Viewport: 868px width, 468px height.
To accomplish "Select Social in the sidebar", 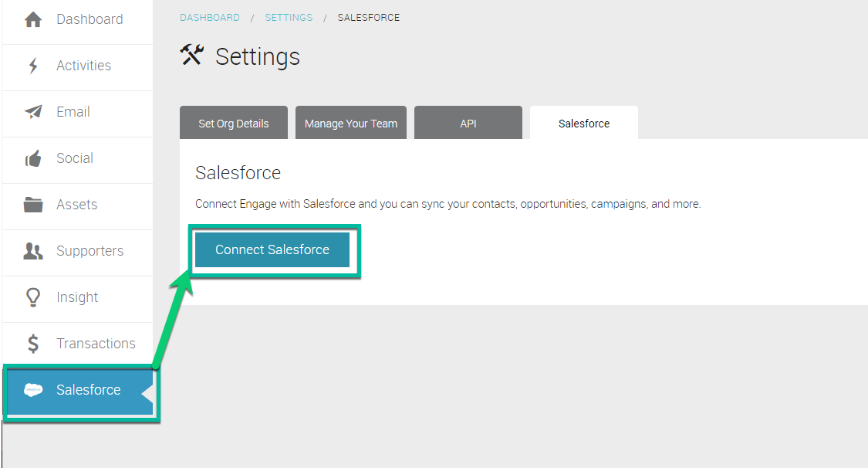I will 75,158.
